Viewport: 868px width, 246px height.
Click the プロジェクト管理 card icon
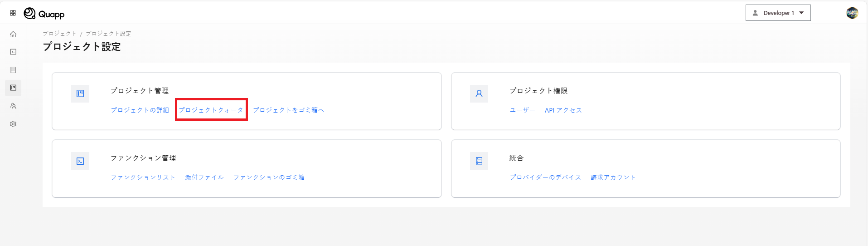[x=80, y=93]
